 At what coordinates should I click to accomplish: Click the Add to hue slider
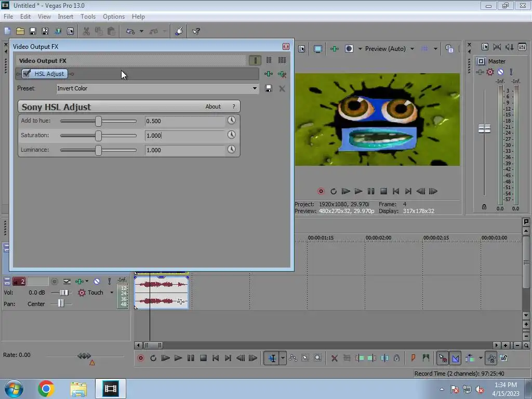tap(98, 121)
